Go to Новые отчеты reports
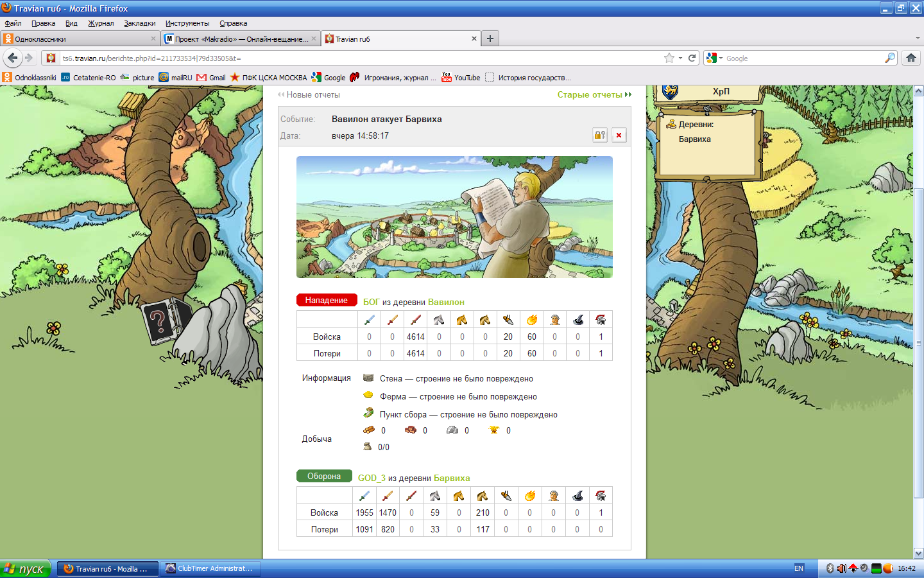The width and height of the screenshot is (924, 578). pyautogui.click(x=309, y=94)
